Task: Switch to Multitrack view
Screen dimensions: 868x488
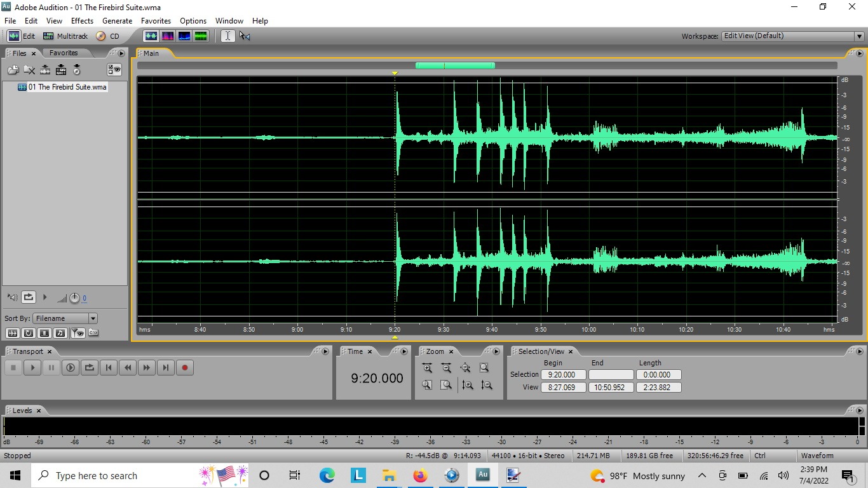Action: [65, 36]
